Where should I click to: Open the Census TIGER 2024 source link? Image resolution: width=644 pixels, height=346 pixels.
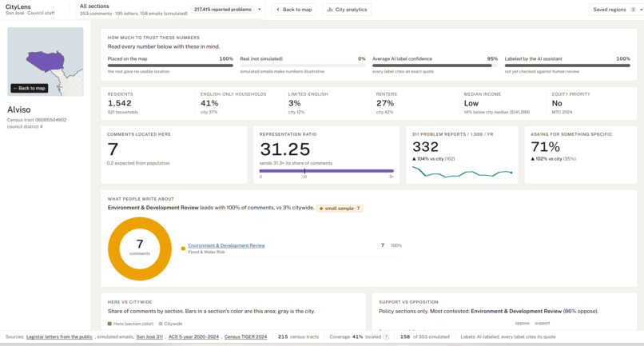tap(245, 337)
